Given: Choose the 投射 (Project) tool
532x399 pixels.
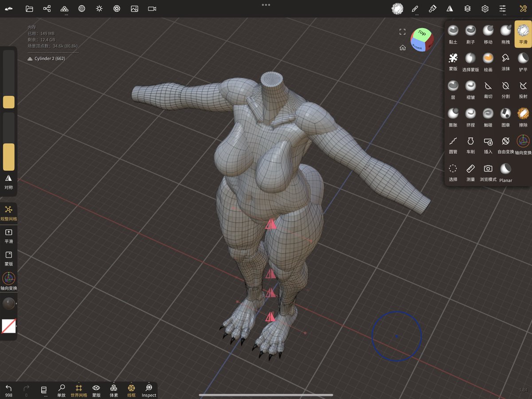Looking at the screenshot, I should [523, 89].
